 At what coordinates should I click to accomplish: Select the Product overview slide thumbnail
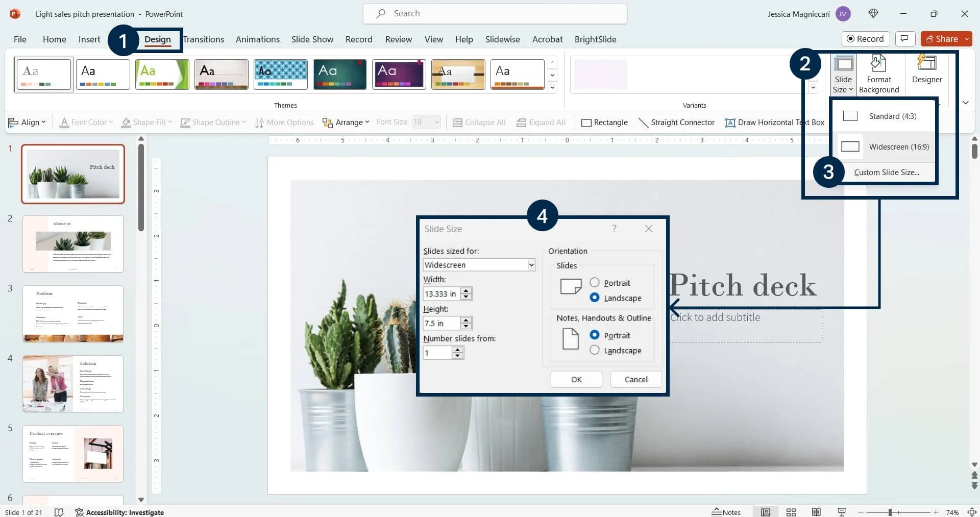(72, 453)
